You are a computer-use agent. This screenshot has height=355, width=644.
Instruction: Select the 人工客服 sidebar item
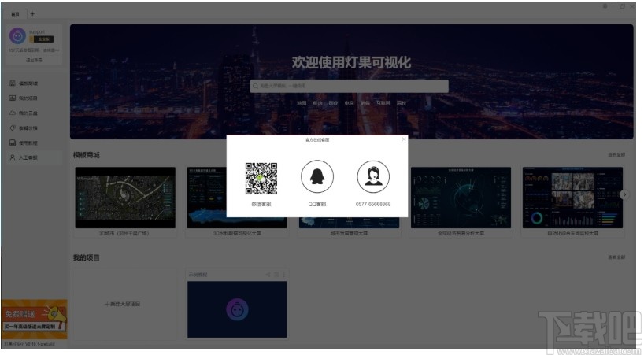pyautogui.click(x=35, y=157)
